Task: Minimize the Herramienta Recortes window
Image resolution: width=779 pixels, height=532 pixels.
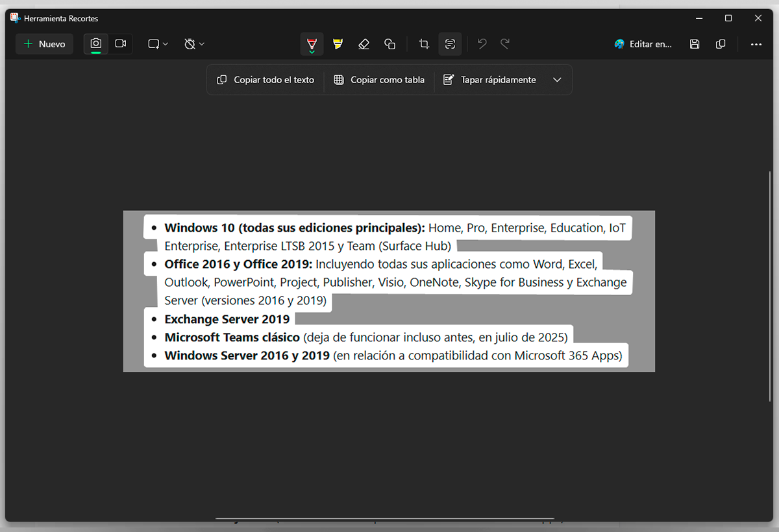Action: [x=699, y=18]
